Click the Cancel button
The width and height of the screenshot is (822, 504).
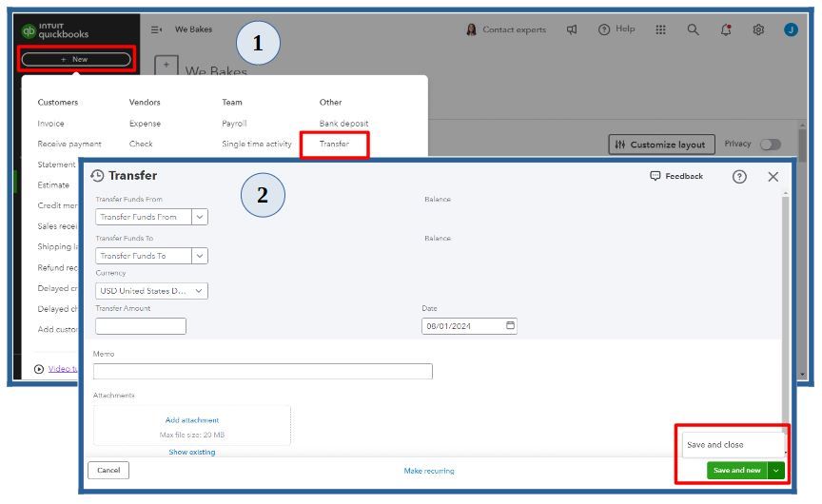[108, 470]
